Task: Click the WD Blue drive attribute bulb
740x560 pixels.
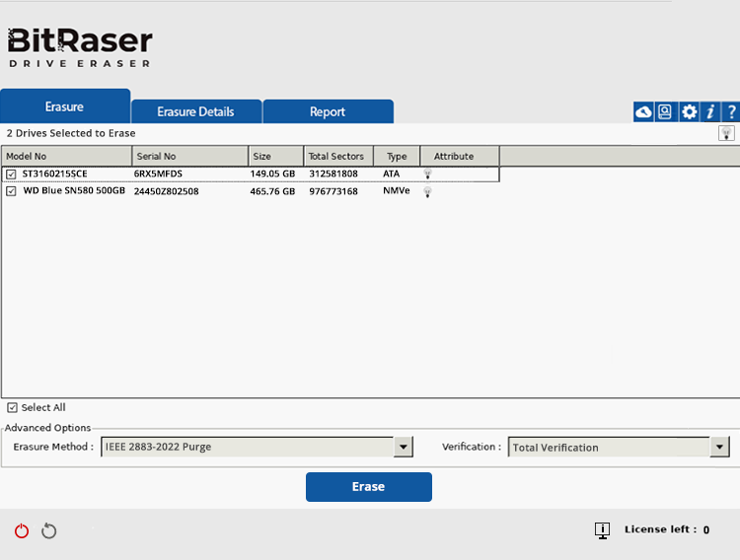Action: coord(428,192)
